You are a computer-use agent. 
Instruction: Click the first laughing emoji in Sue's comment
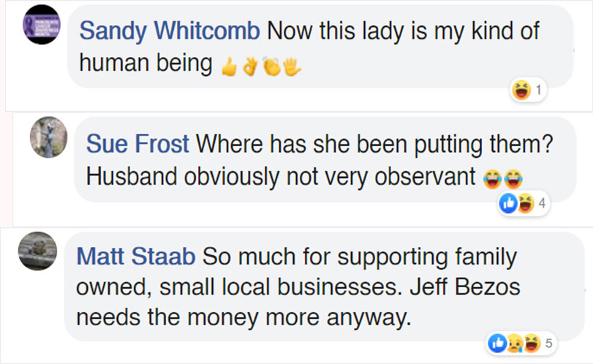click(x=491, y=178)
